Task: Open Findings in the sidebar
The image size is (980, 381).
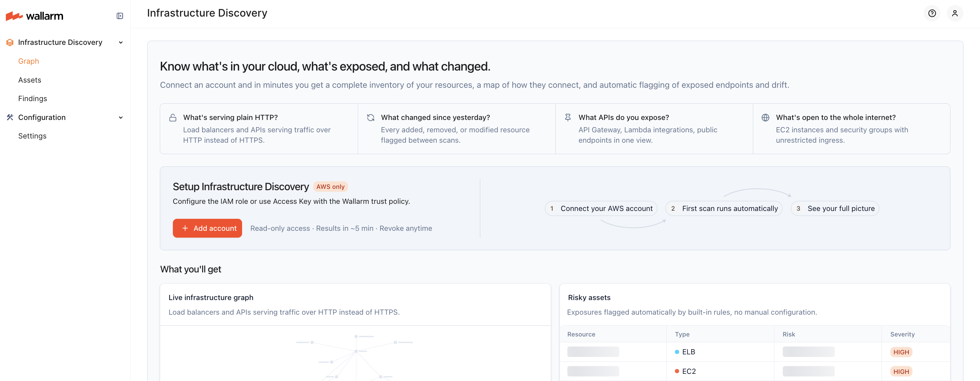Action: 33,99
